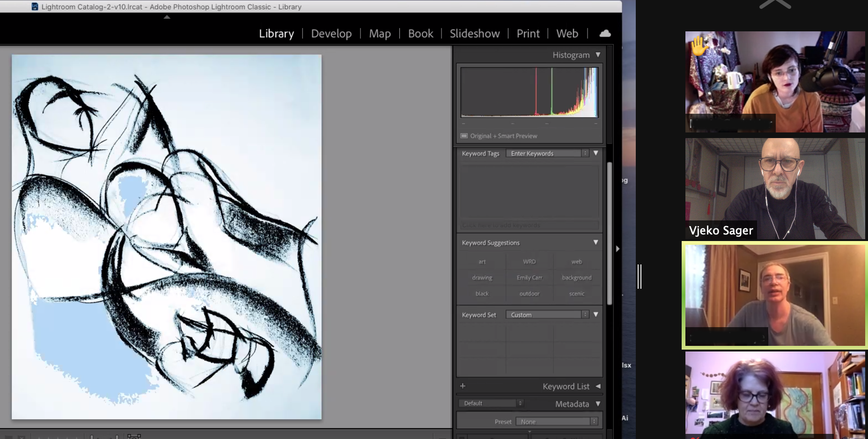
Task: Open the Metadata Preset dropdown
Action: click(x=556, y=422)
